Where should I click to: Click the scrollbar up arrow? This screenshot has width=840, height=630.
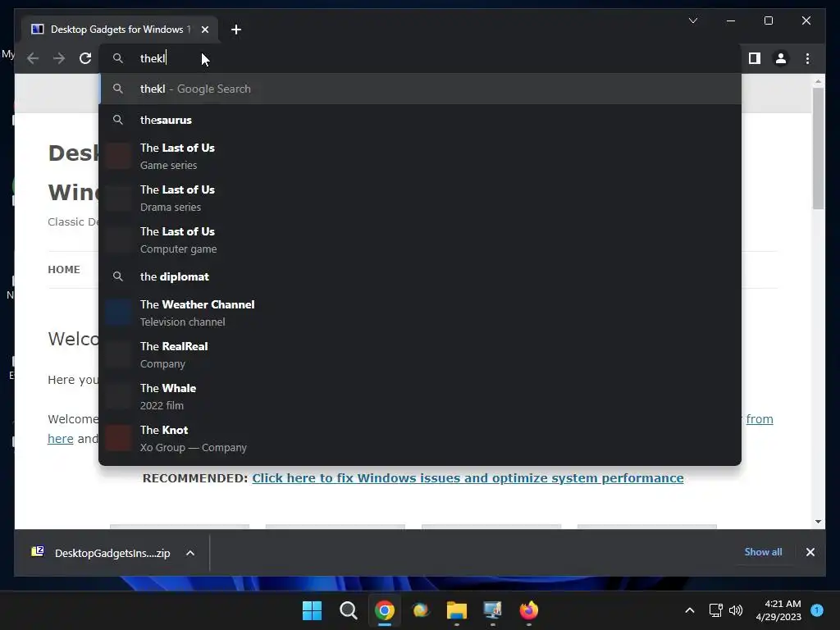coord(818,81)
